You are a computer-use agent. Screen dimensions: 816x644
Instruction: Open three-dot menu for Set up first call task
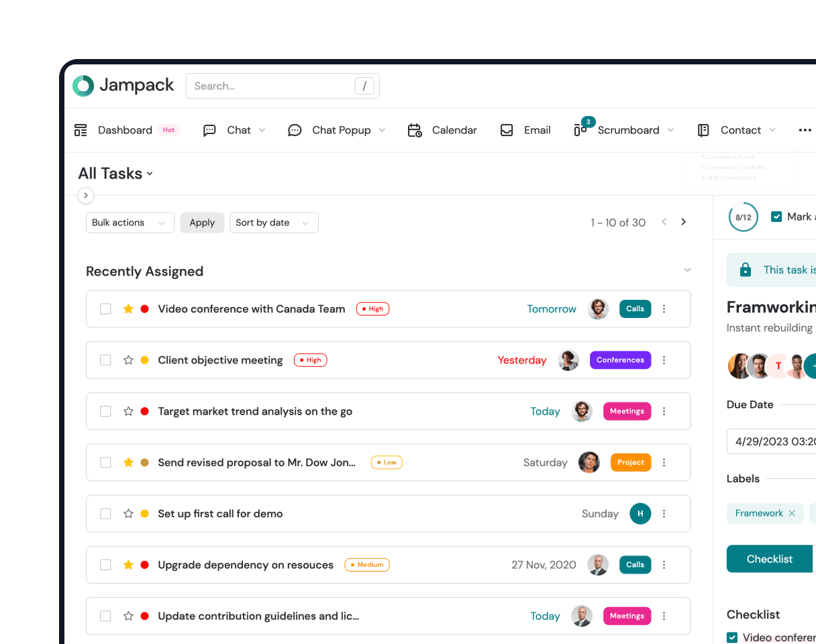(664, 514)
